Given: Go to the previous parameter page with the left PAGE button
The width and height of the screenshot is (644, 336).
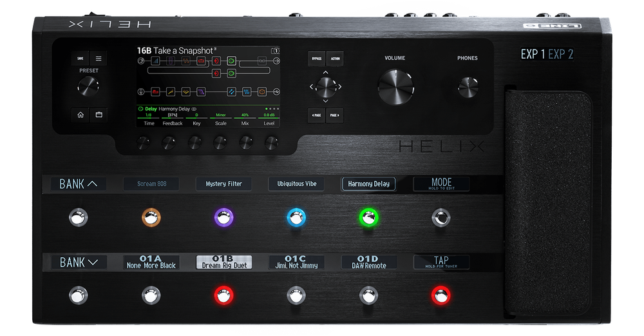Looking at the screenshot, I should [x=316, y=115].
